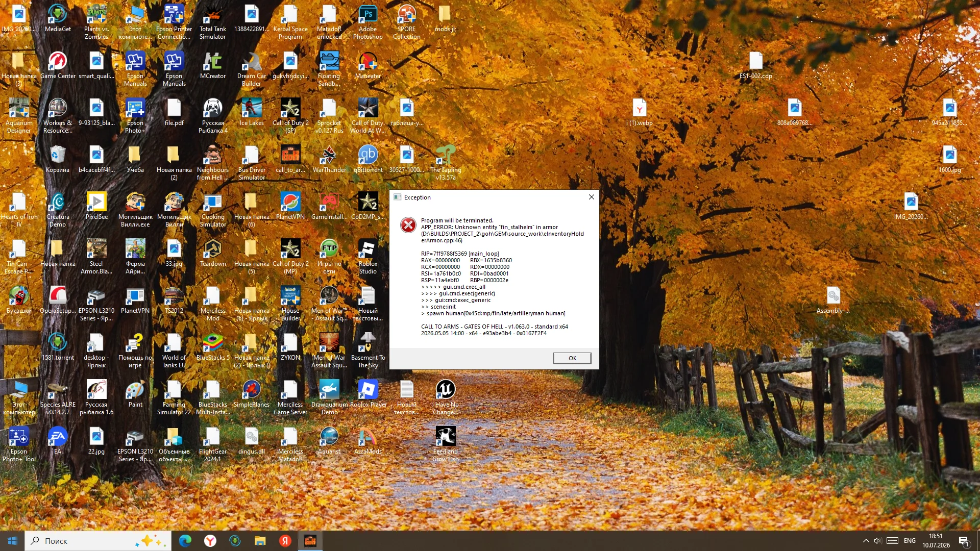Select the Paint desktop shortcut
Screen dimensions: 980x551
tap(135, 394)
